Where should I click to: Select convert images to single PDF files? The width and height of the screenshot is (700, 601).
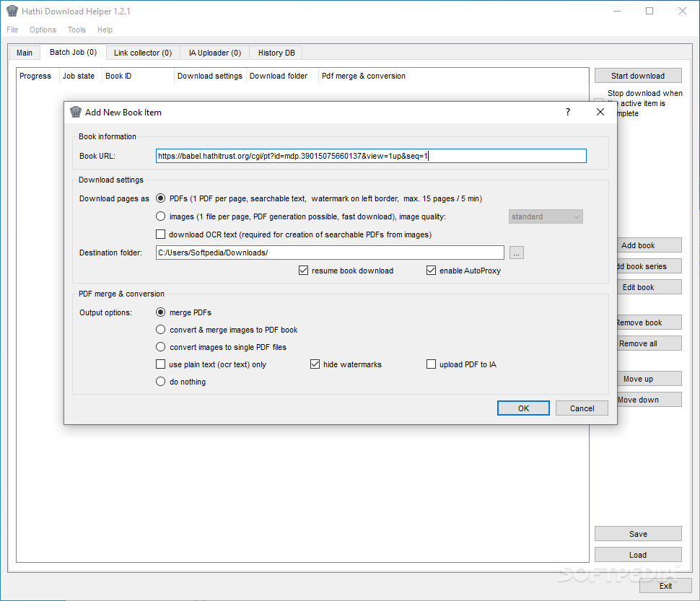160,347
